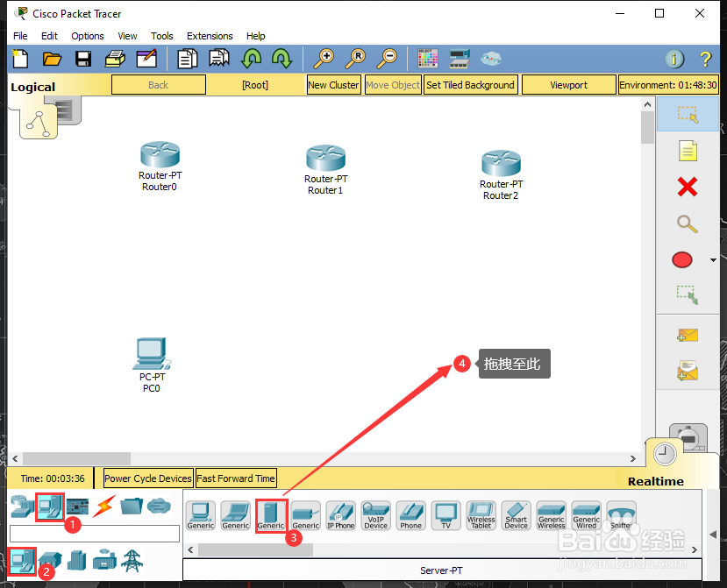The width and height of the screenshot is (727, 588).
Task: Open the View menu
Action: tap(127, 36)
